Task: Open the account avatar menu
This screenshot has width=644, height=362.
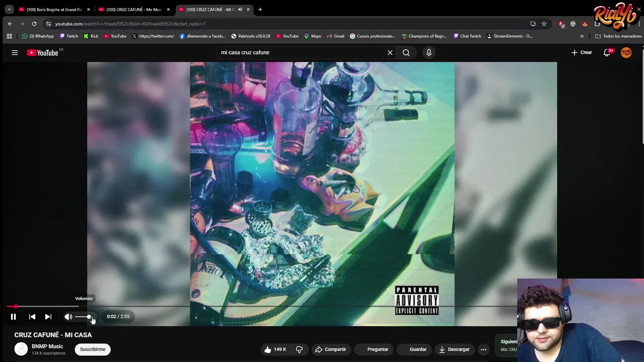Action: [626, 52]
